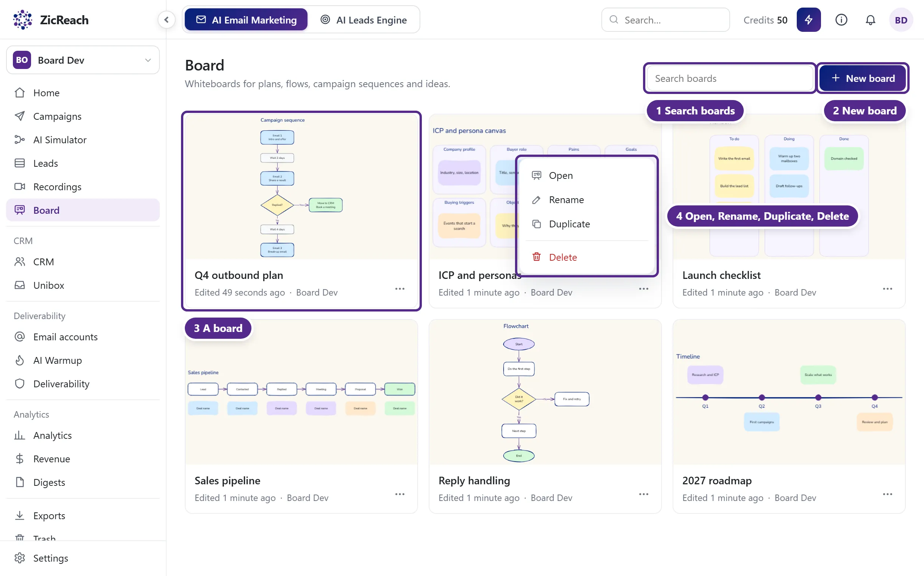Open more options for 2027 roadmap

[887, 494]
